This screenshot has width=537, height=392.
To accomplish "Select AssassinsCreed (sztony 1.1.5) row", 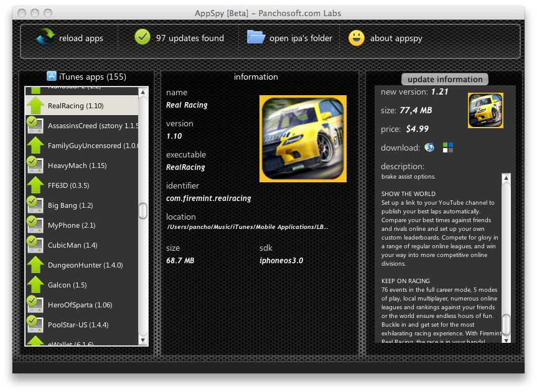I will (82, 125).
